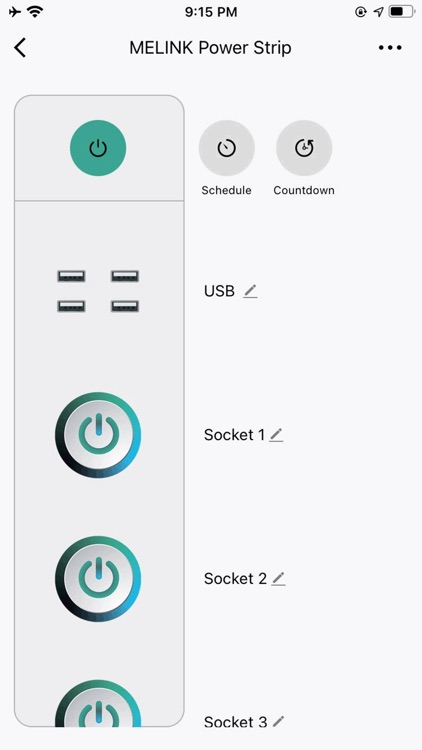
Task: Toggle the green master power button
Action: [x=98, y=148]
